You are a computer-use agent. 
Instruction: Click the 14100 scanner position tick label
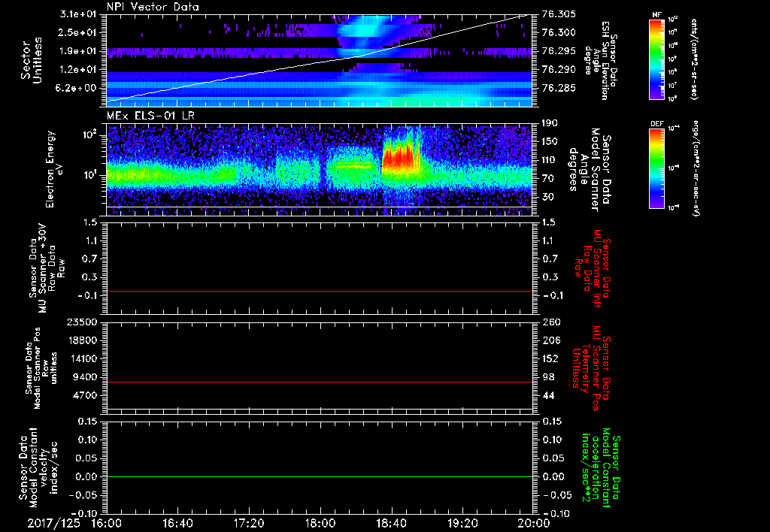click(x=81, y=358)
